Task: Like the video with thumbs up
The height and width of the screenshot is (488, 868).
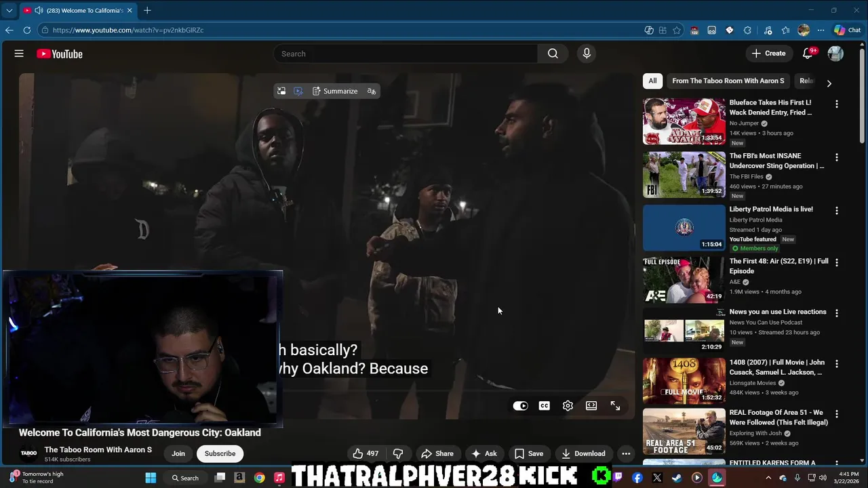Action: point(365,453)
